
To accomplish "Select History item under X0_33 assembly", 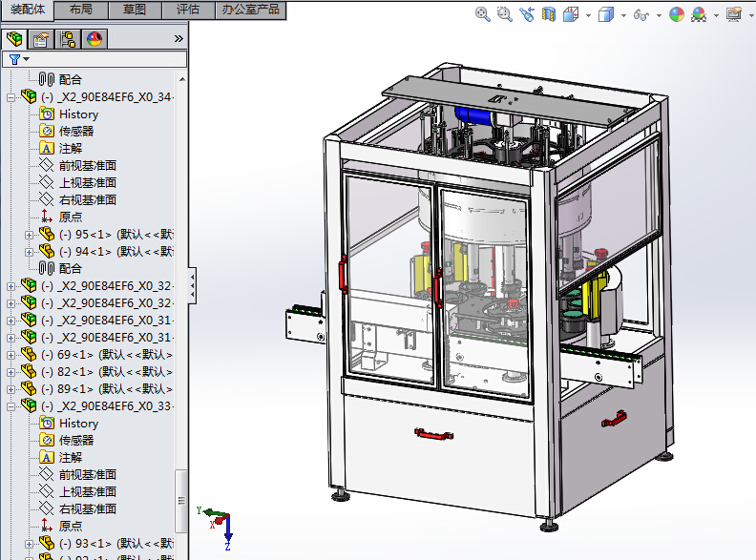I will point(78,424).
